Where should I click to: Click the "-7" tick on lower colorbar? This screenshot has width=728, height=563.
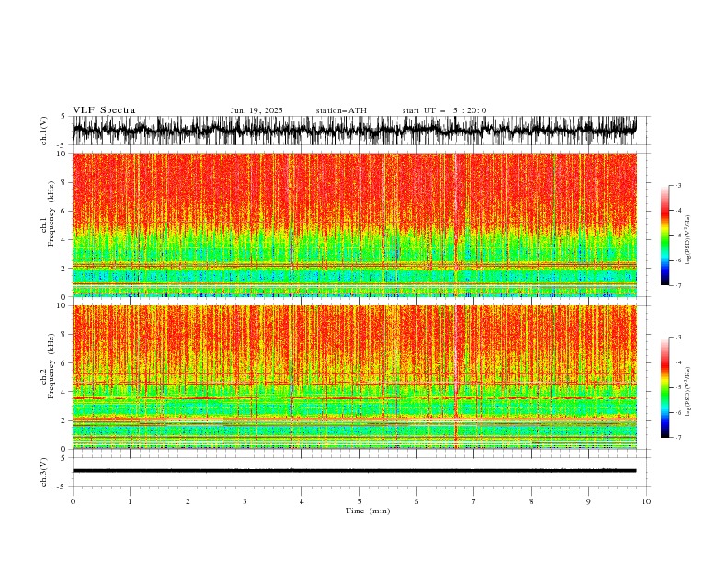[677, 437]
